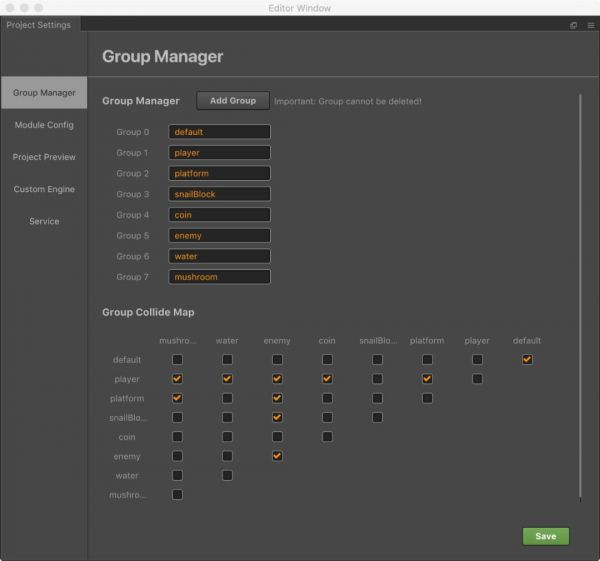Image resolution: width=600 pixels, height=561 pixels.
Task: Edit the Group 6 name field 'water'
Action: click(x=219, y=256)
